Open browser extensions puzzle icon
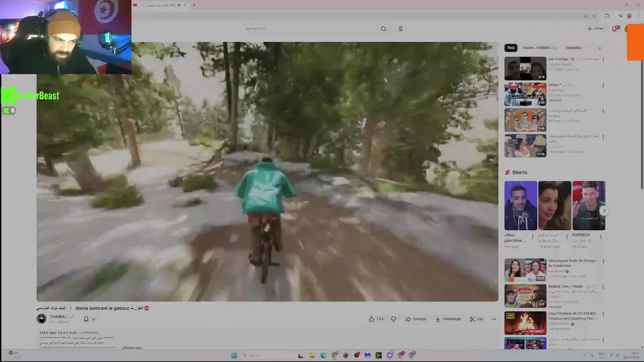 click(607, 16)
